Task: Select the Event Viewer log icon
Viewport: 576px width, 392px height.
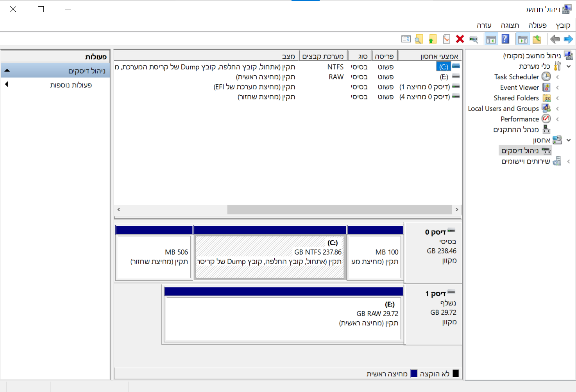Action: coord(546,87)
